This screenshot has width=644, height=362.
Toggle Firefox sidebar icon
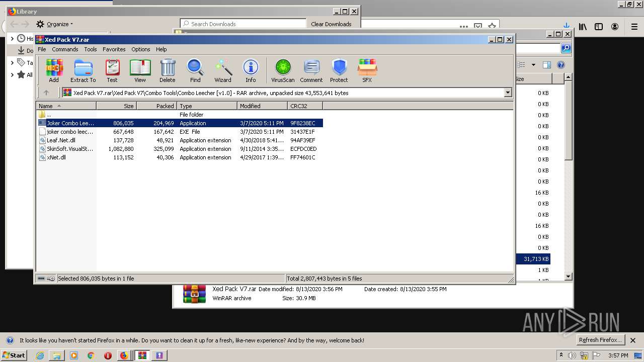[599, 27]
